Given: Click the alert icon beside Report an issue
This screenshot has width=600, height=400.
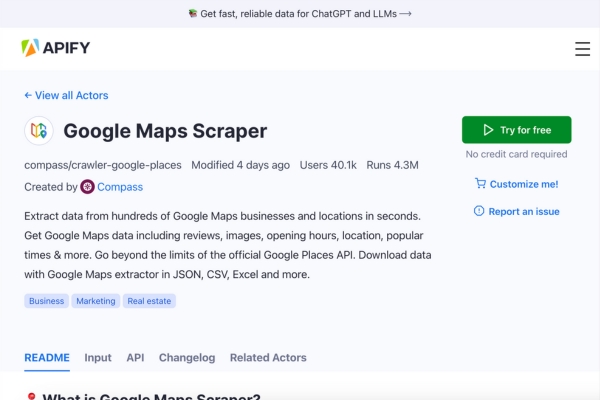Looking at the screenshot, I should point(479,211).
